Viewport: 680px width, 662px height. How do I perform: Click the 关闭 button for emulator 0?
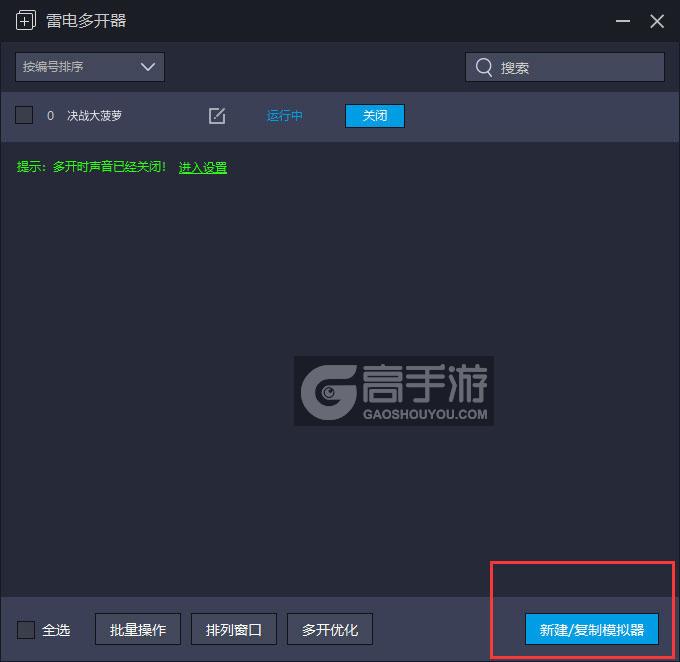click(x=375, y=116)
